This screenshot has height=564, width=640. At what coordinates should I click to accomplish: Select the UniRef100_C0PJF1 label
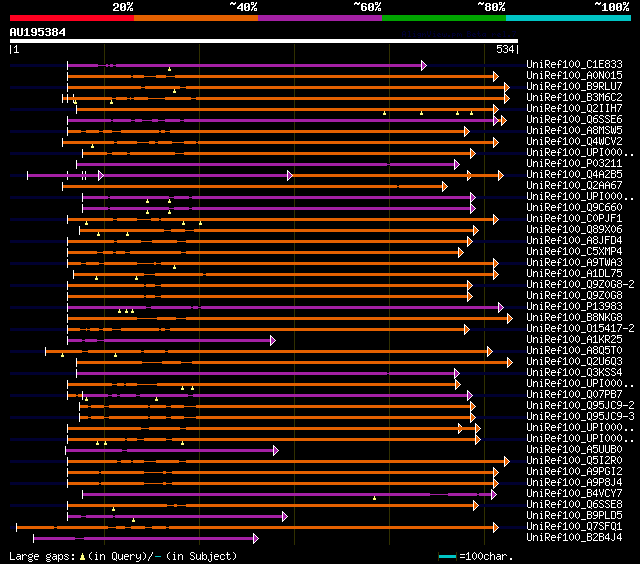click(574, 218)
